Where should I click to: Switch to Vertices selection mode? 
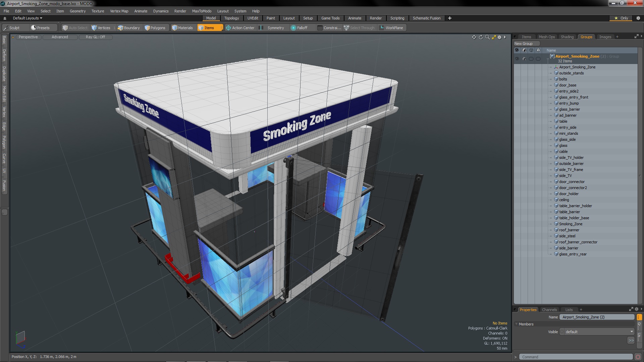(x=101, y=28)
